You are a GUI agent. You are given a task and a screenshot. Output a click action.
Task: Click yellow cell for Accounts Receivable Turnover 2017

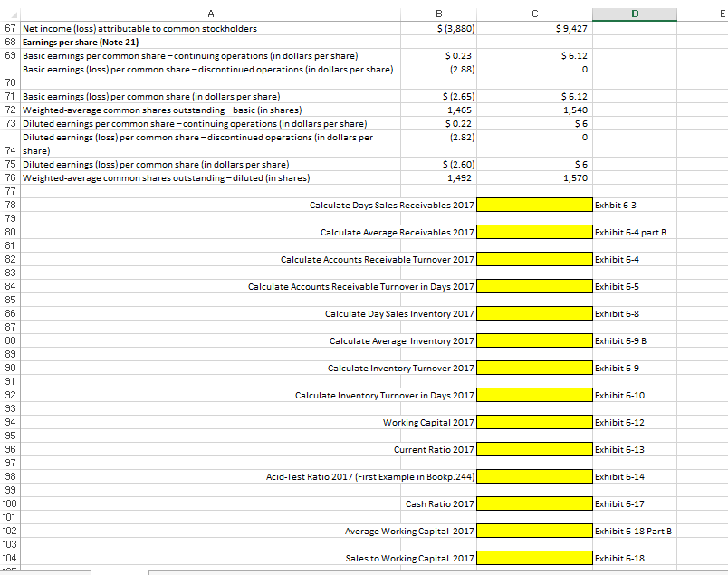click(x=534, y=259)
